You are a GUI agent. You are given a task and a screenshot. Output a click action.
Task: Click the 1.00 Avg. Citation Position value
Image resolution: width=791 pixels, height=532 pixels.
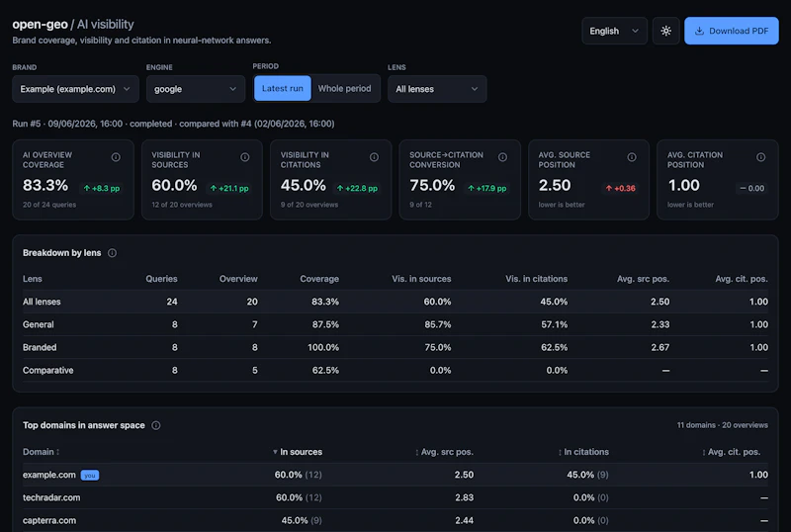coord(683,185)
